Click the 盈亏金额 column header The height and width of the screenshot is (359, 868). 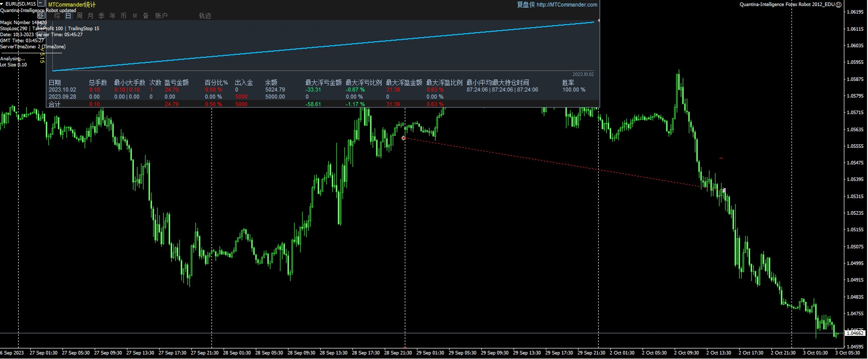point(177,82)
